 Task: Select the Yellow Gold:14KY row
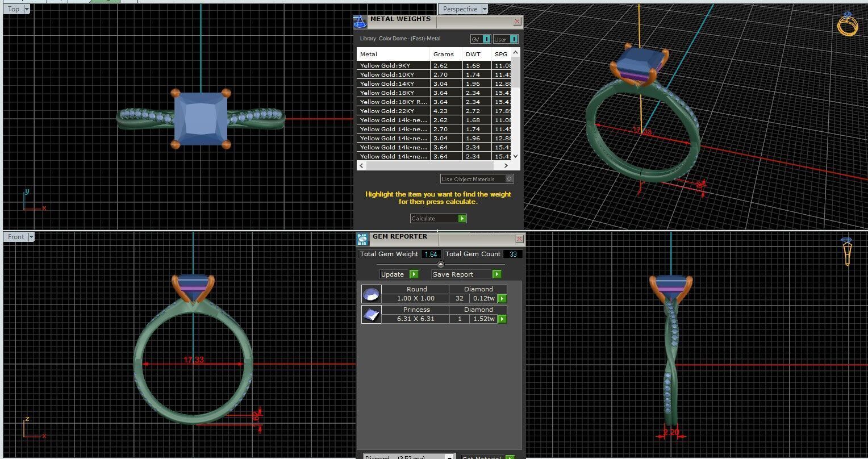[x=434, y=84]
